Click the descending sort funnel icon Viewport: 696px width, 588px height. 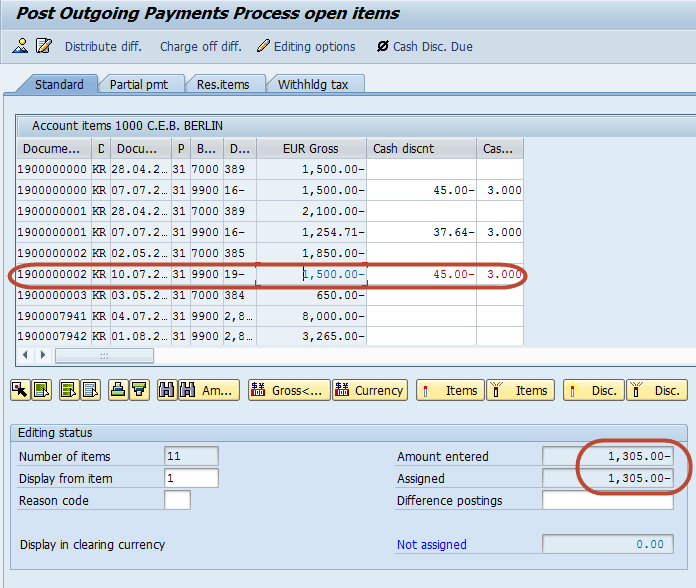point(139,391)
